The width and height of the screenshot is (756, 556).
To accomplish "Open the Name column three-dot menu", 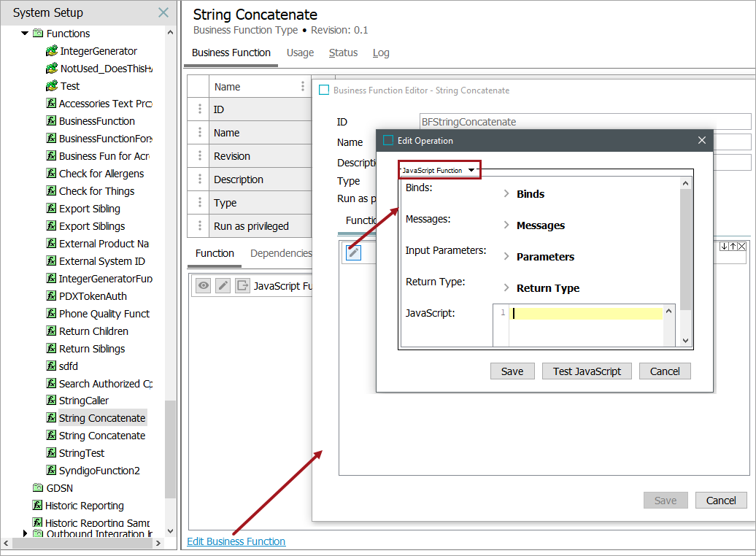I will click(303, 86).
